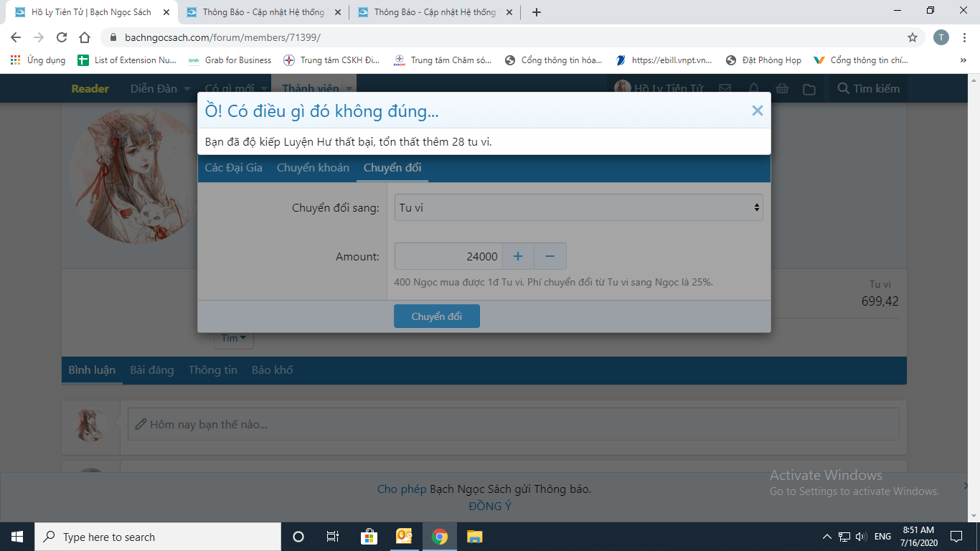The height and width of the screenshot is (551, 980).
Task: Bookmark this page with star icon
Action: 913,37
